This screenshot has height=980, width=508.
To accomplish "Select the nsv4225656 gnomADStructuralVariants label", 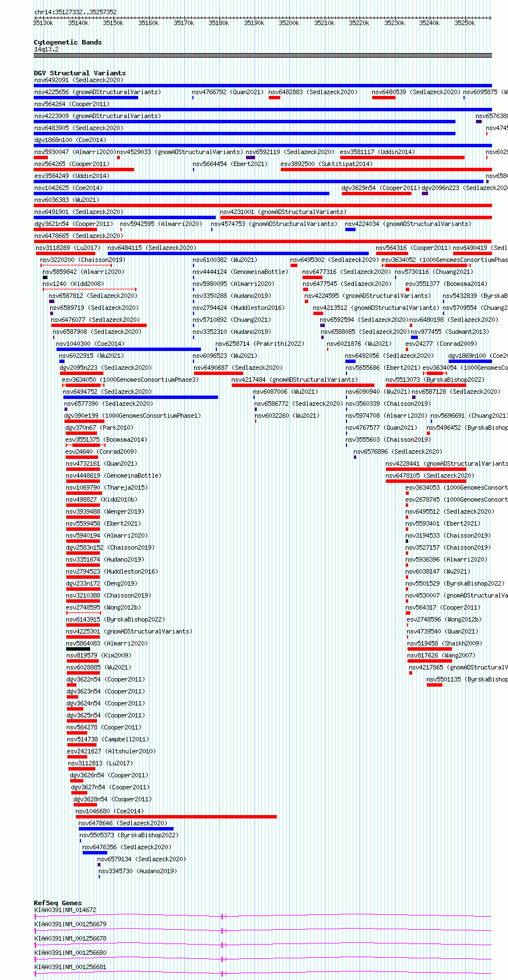I will (x=98, y=92).
